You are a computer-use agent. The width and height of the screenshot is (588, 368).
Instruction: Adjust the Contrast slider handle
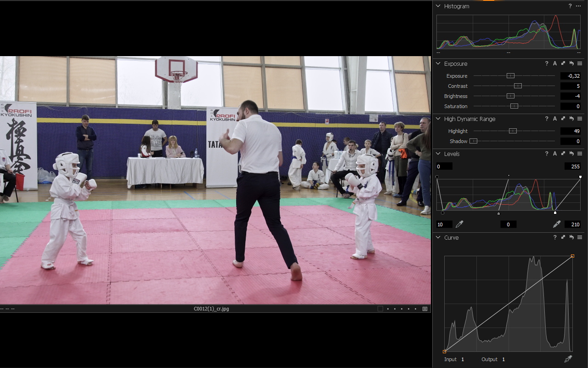pos(518,86)
